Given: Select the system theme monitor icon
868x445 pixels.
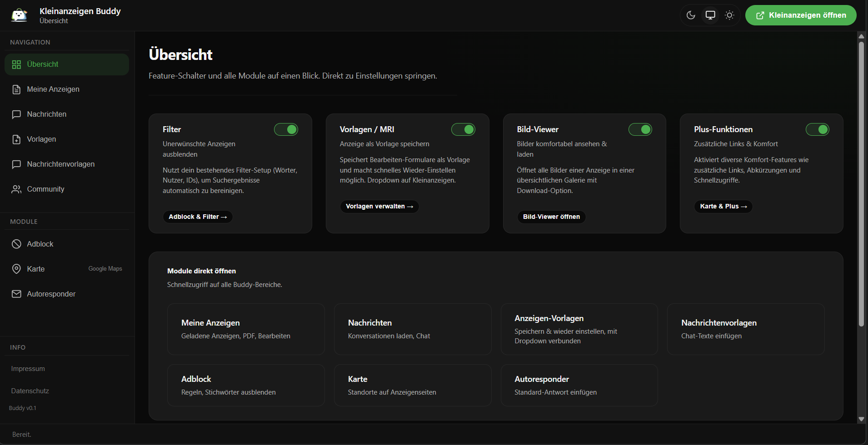Looking at the screenshot, I should coord(710,15).
